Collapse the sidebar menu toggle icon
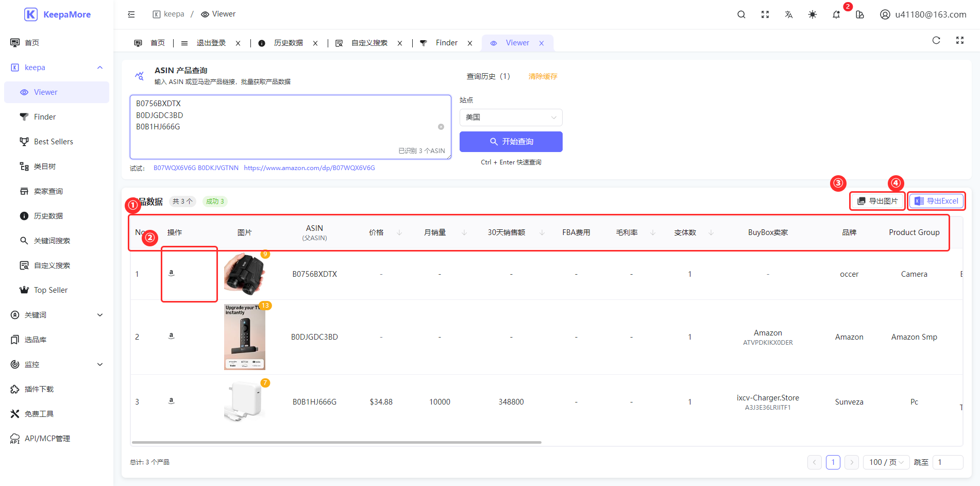The height and width of the screenshot is (486, 980). pos(131,14)
